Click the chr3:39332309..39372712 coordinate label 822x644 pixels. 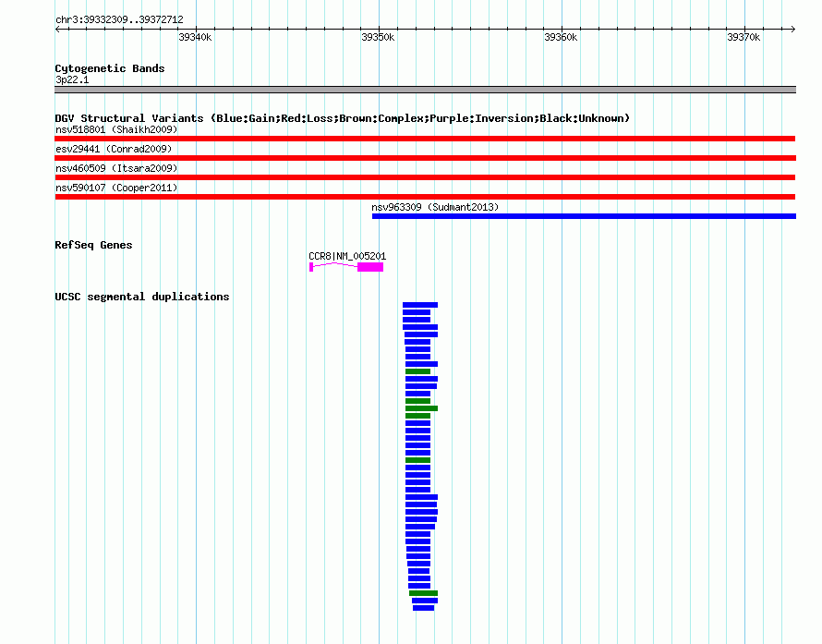click(119, 19)
